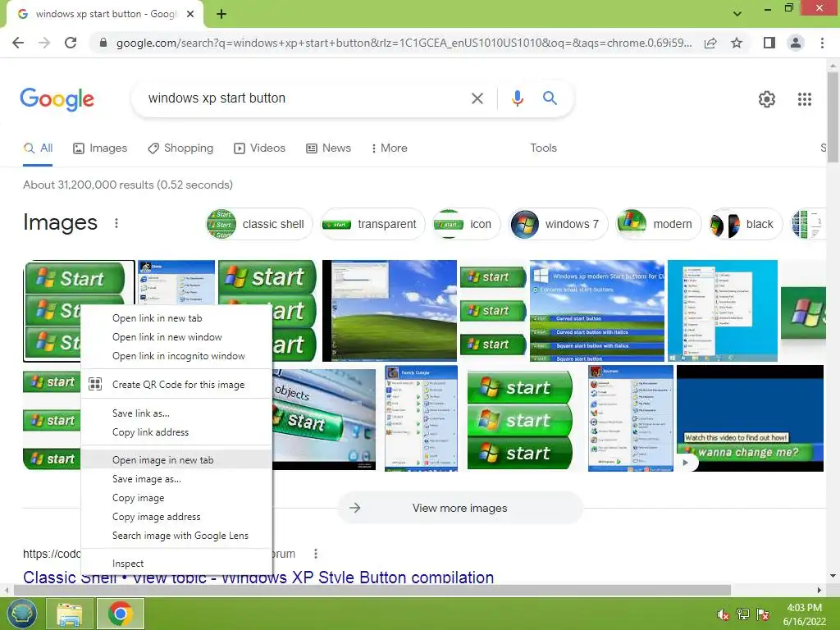This screenshot has width=840, height=630.
Task: Open the tab search chevron
Action: click(737, 13)
